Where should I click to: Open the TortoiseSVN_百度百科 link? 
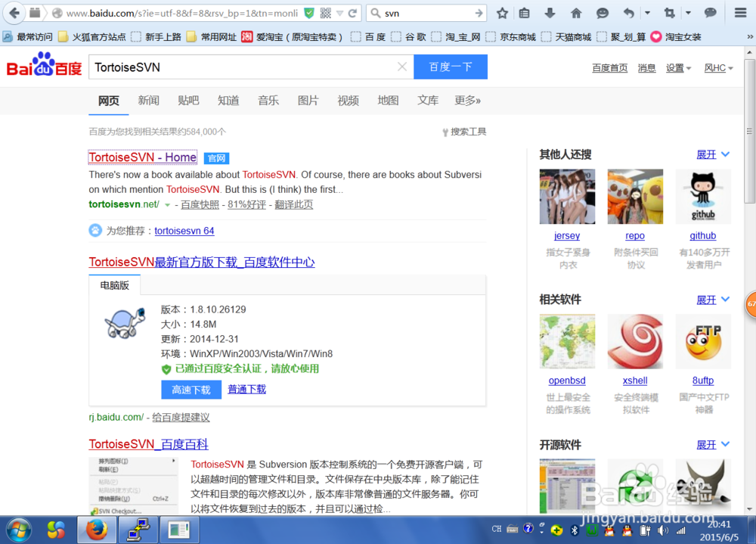[148, 444]
